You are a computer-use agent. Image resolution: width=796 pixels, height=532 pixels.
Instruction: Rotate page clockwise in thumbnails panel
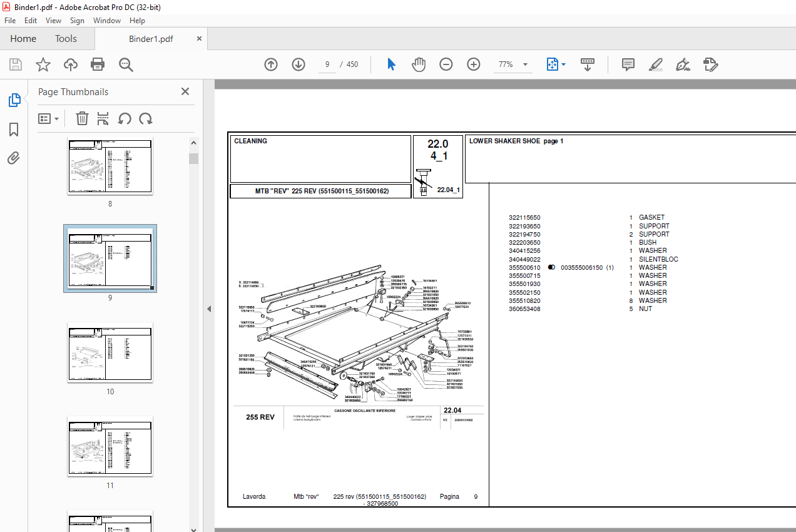[146, 118]
